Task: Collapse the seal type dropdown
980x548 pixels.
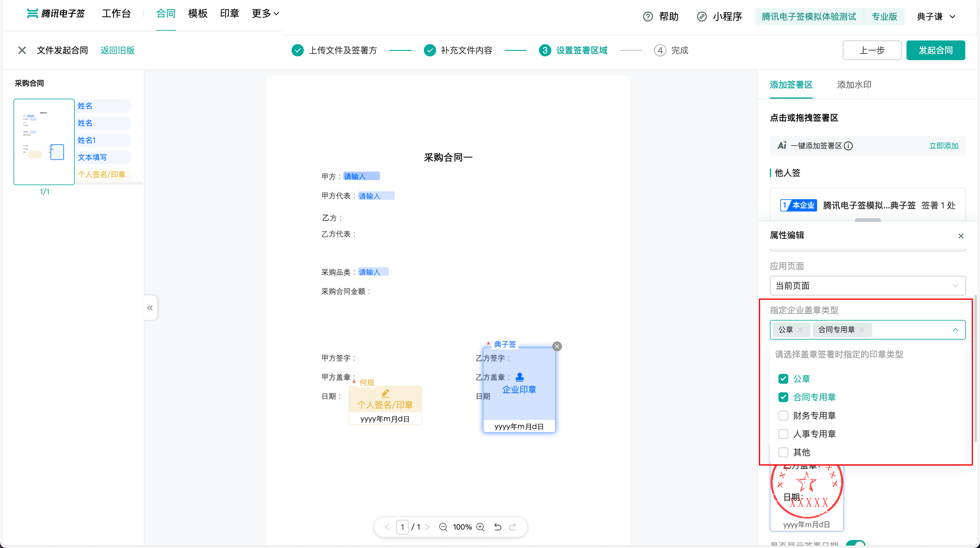Action: pyautogui.click(x=955, y=330)
